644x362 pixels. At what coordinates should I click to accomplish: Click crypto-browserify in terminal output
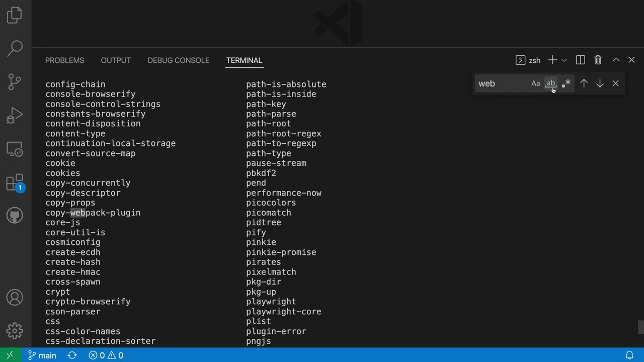tap(88, 302)
